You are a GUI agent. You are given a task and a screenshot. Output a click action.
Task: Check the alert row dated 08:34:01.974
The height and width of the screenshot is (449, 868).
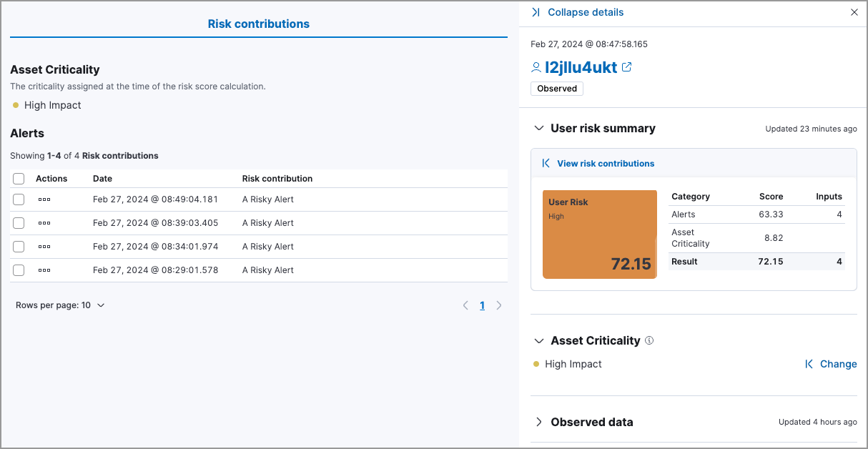pos(19,247)
